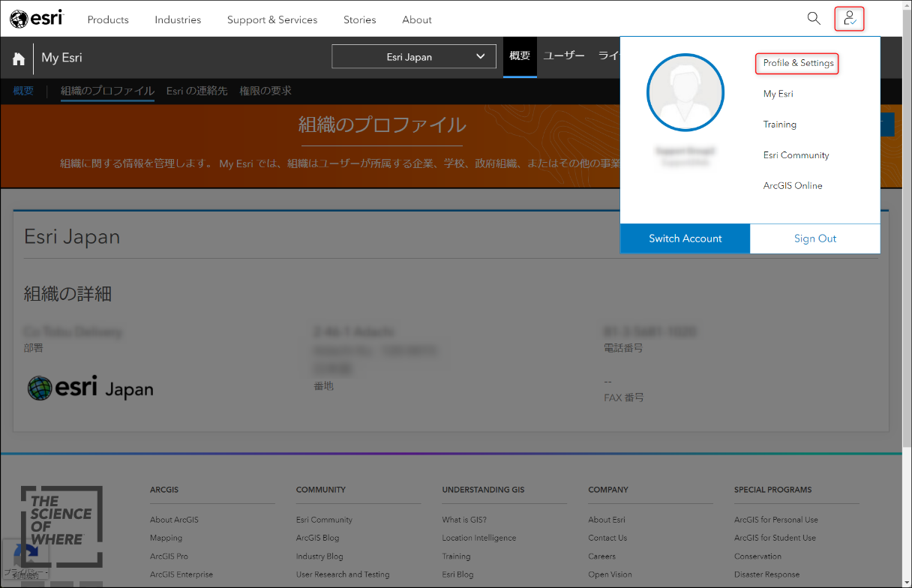
Task: Open the 権限の要求 sub-tab
Action: coord(265,91)
